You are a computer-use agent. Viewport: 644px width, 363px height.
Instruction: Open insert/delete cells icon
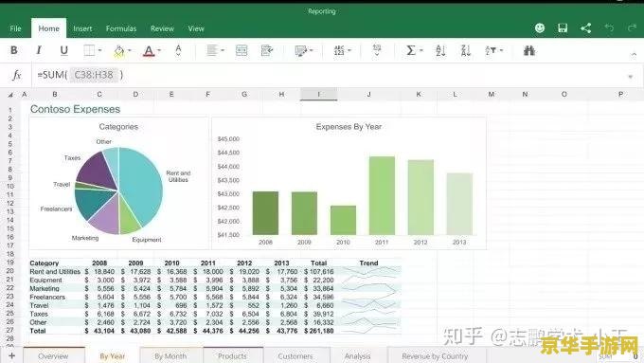click(x=377, y=50)
